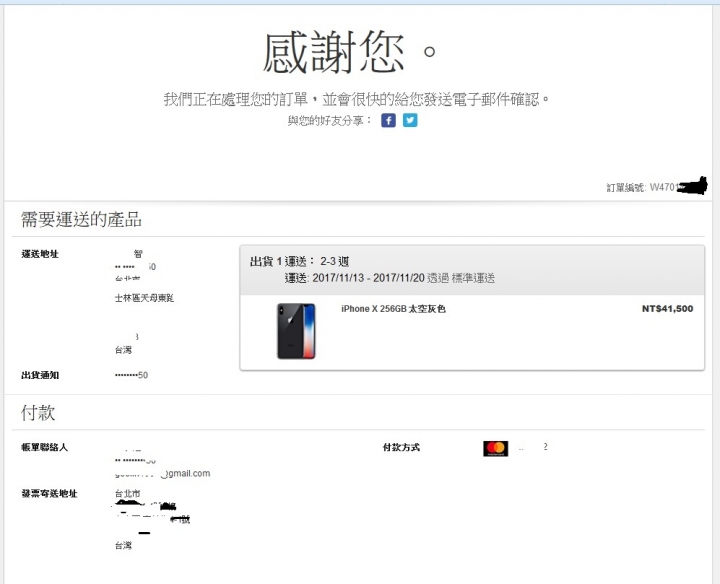Click "士林區天母東路" address line
This screenshot has width=720, height=584.
[144, 298]
